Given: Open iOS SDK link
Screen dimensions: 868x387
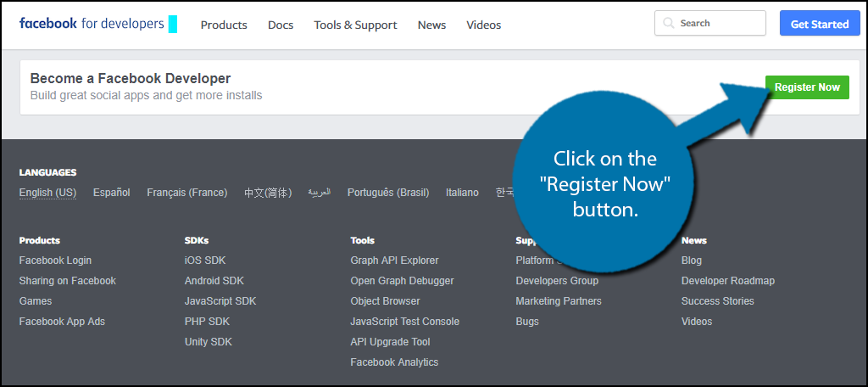Looking at the screenshot, I should point(205,260).
